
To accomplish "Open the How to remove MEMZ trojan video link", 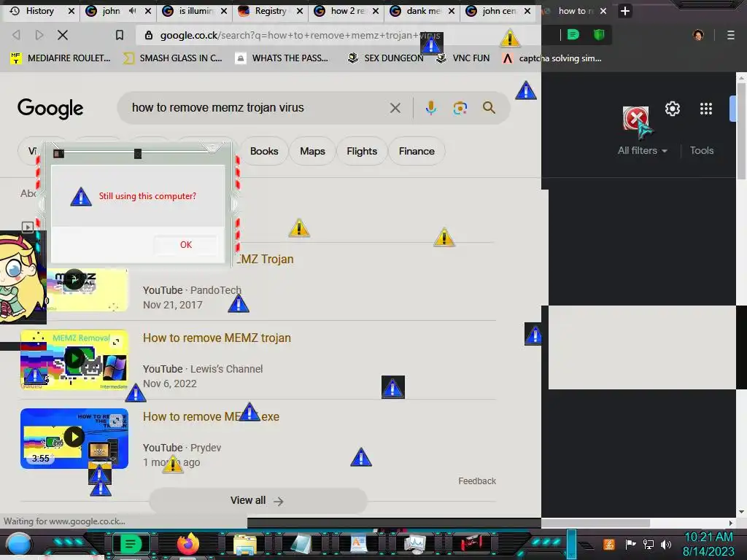I will pyautogui.click(x=217, y=338).
